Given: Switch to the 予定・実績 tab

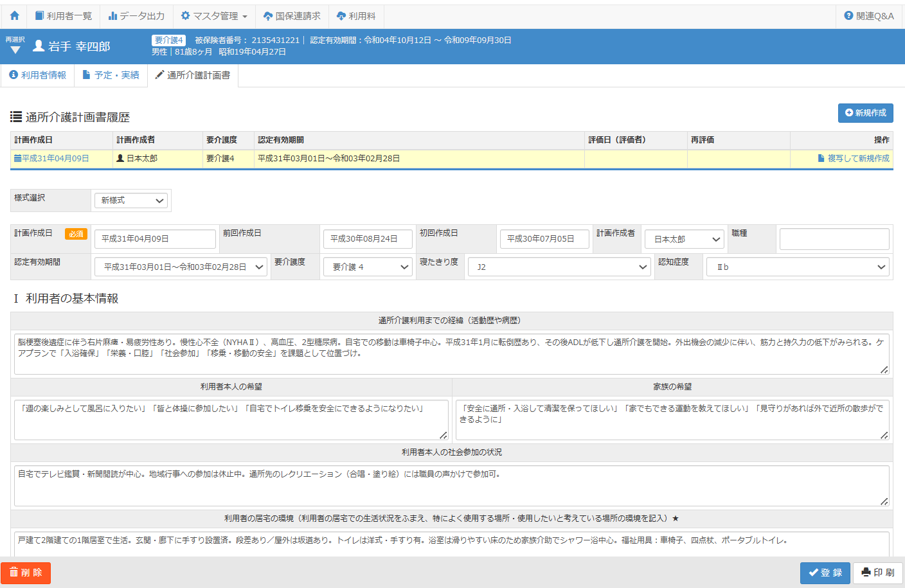Looking at the screenshot, I should [x=111, y=75].
